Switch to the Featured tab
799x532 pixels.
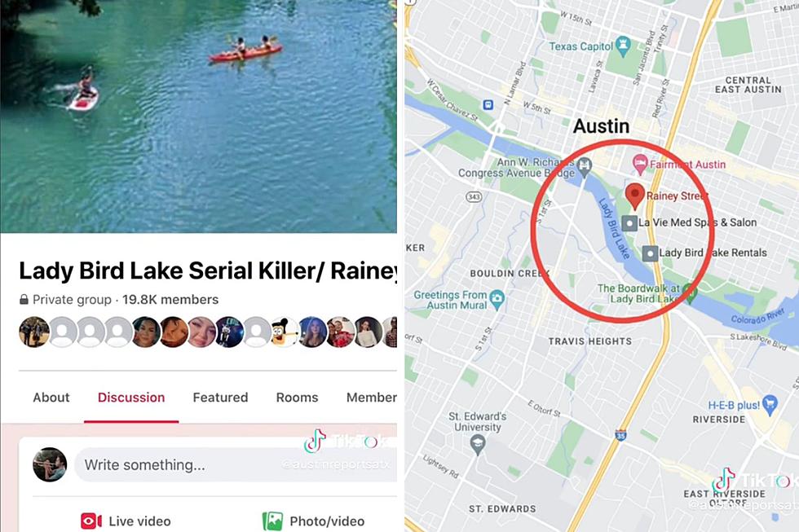click(220, 397)
